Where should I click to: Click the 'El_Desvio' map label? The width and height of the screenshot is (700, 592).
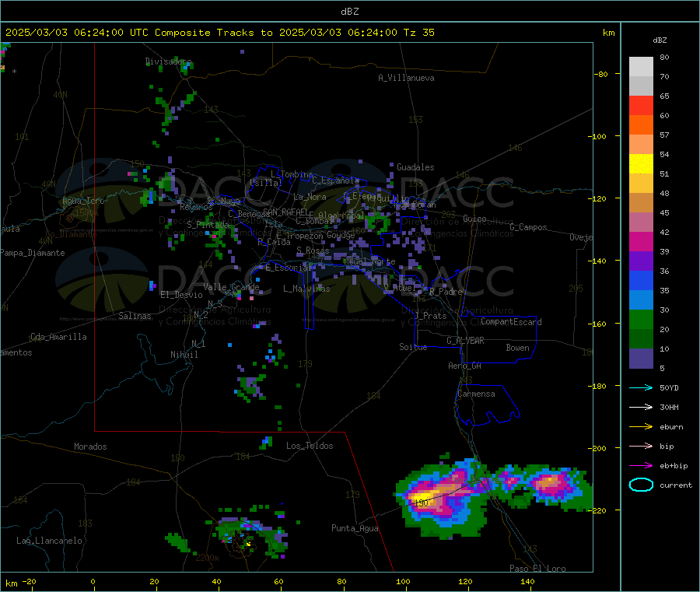[x=181, y=295]
